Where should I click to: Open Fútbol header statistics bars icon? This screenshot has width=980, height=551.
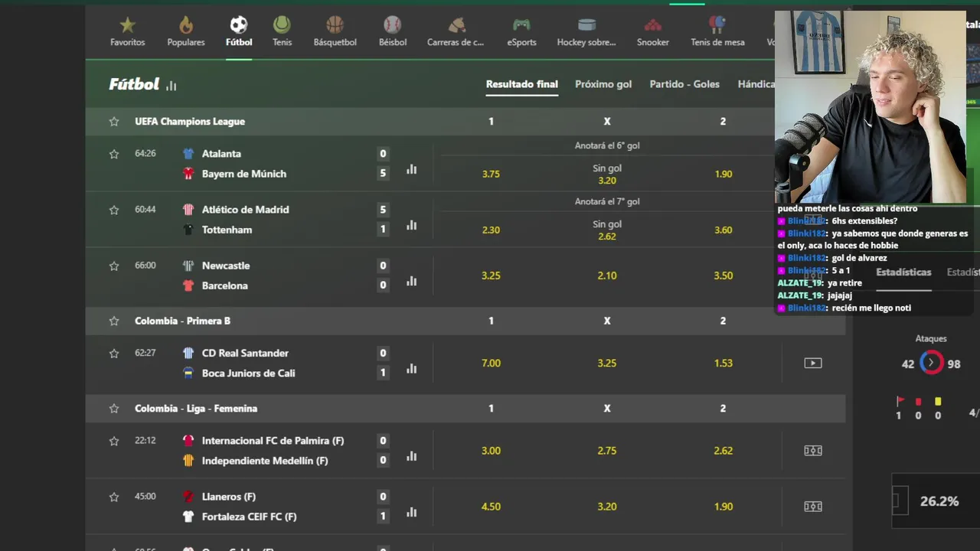(x=171, y=86)
